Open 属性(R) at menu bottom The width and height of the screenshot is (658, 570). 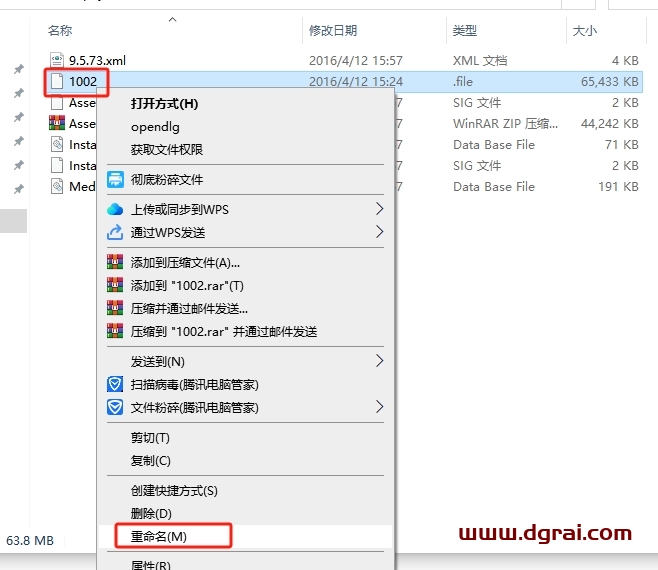pyautogui.click(x=151, y=565)
